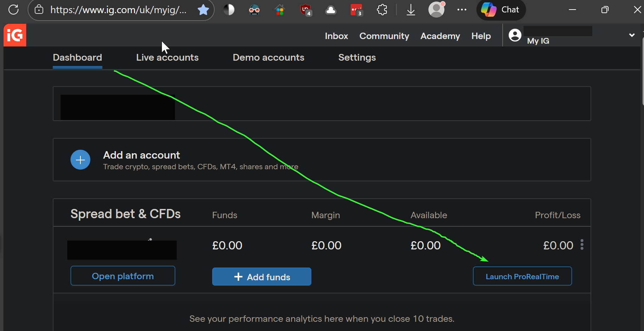Click the £0.00 value under Profit/Loss

tap(558, 246)
